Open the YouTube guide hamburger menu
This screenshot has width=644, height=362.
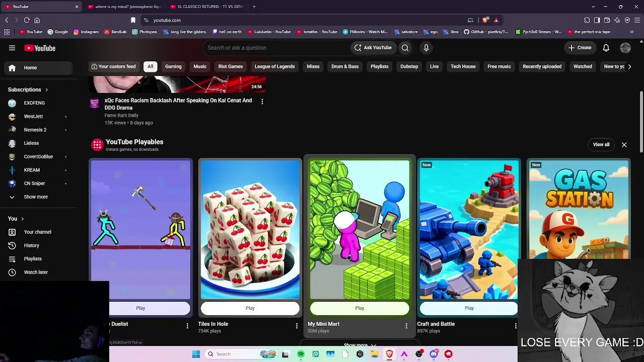(x=12, y=48)
